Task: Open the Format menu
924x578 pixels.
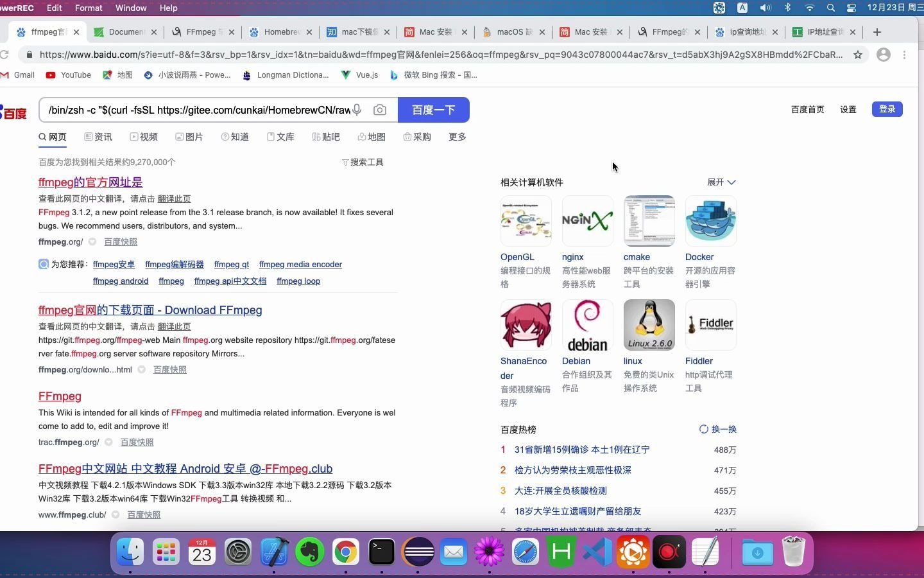Action: (89, 8)
